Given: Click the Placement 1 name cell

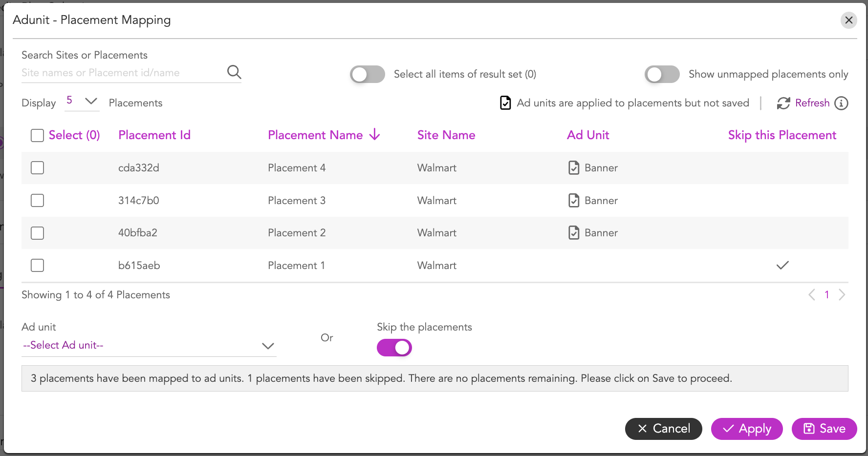Looking at the screenshot, I should click(296, 265).
